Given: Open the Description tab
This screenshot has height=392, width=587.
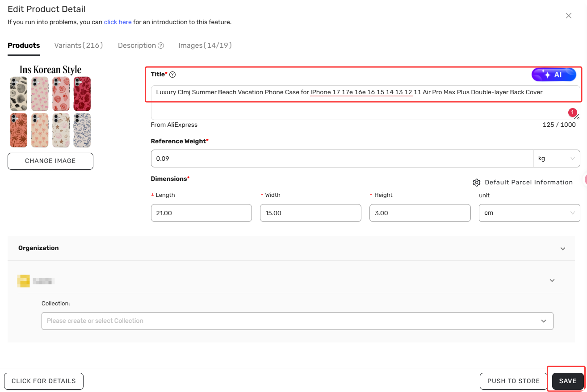Looking at the screenshot, I should tap(137, 46).
